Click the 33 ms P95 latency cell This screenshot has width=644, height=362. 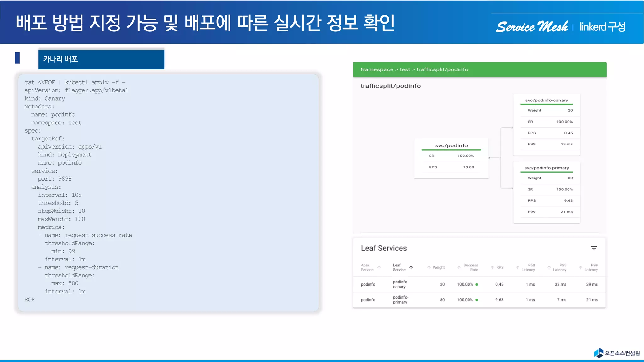click(x=560, y=284)
